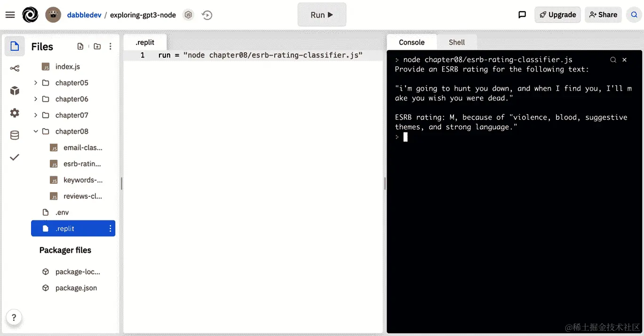Viewport: 644px width, 336px height.
Task: Search within the console output
Action: click(x=613, y=60)
